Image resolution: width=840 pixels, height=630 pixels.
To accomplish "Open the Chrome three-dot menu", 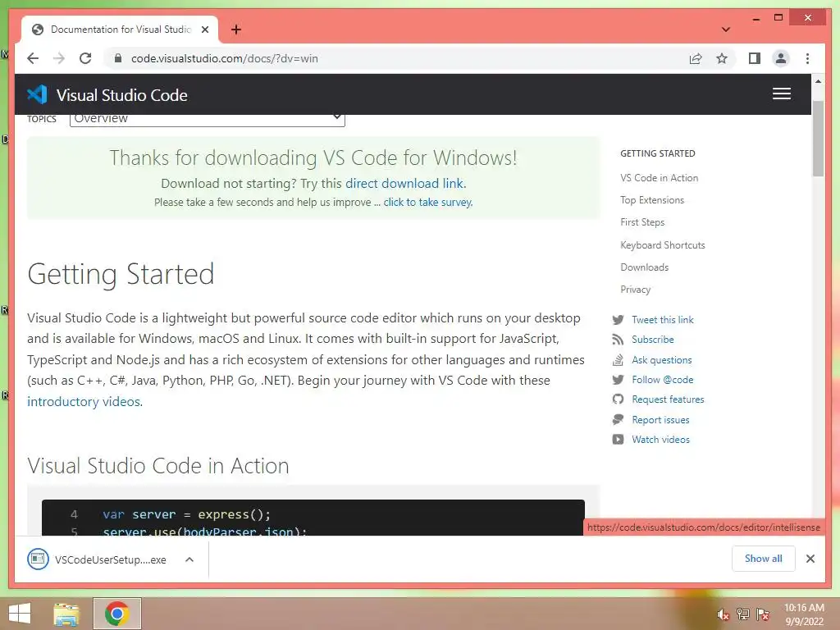I will pos(807,58).
